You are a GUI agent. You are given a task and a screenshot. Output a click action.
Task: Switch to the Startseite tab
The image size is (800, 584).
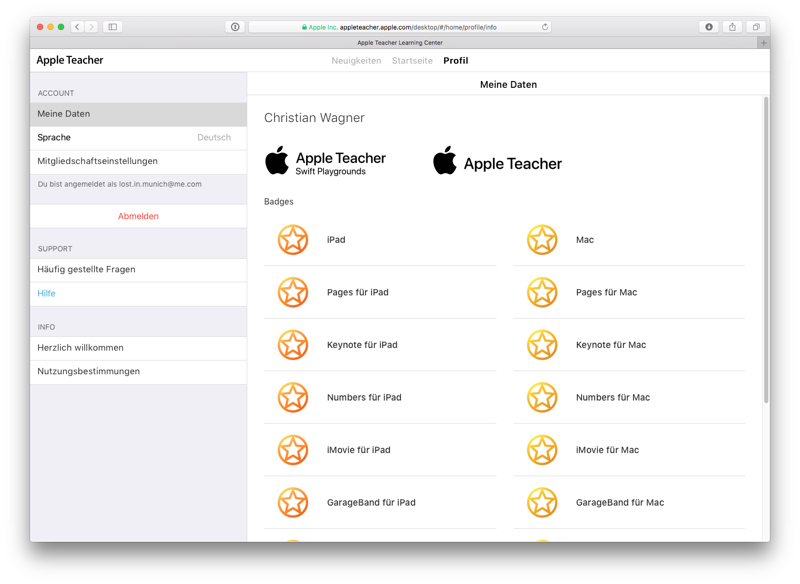tap(412, 61)
